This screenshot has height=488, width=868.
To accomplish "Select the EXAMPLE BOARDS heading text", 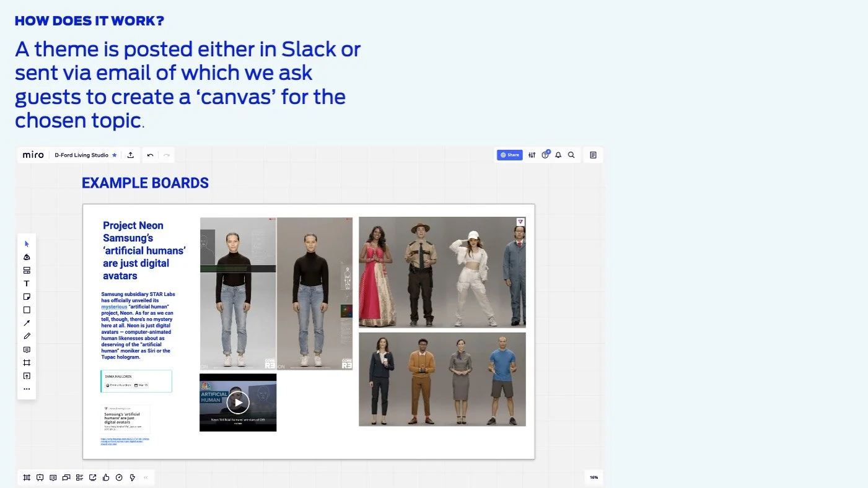I will point(145,183).
